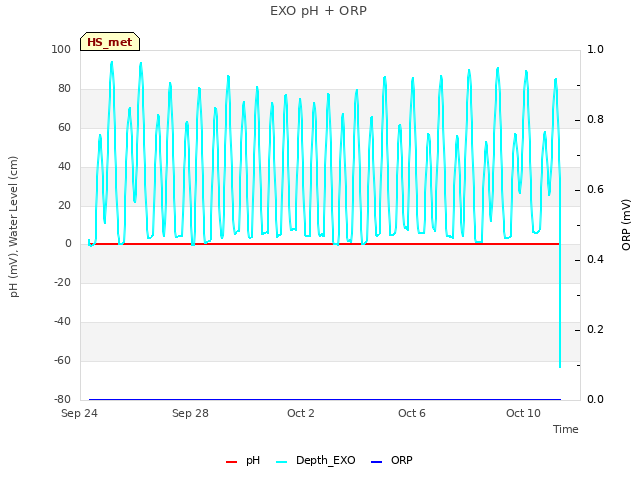Click the cyan Depth_EXO legend swatch
The width and height of the screenshot is (640, 480).
[x=282, y=462]
